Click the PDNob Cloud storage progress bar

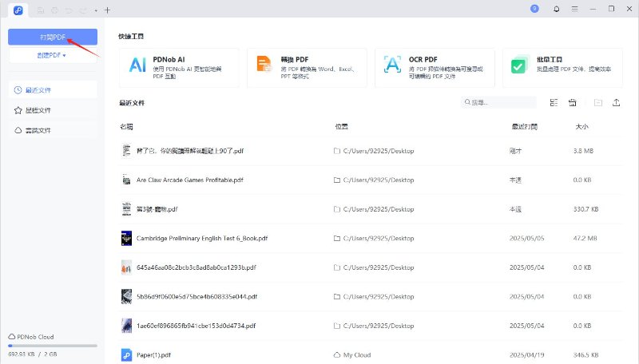53,346
